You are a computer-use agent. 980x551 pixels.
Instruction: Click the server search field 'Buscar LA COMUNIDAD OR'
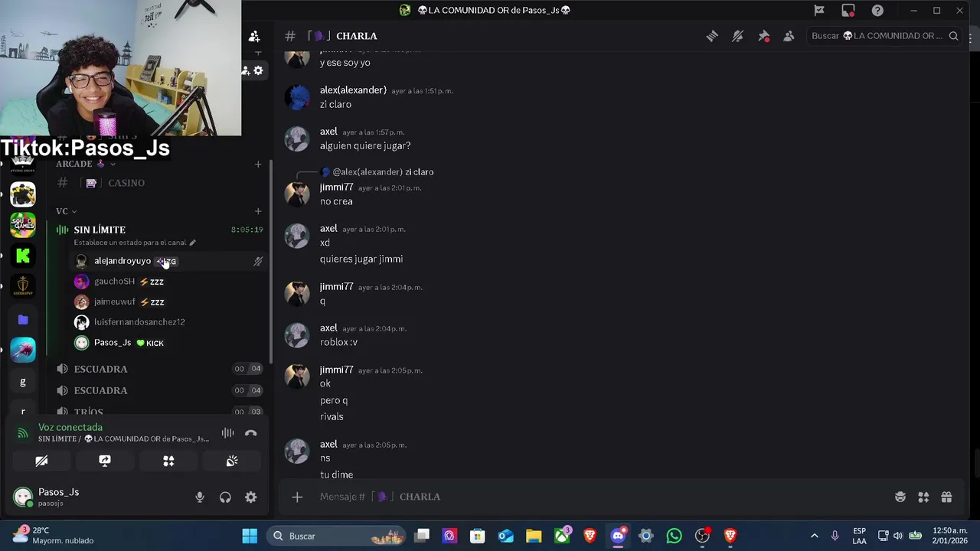pos(885,36)
